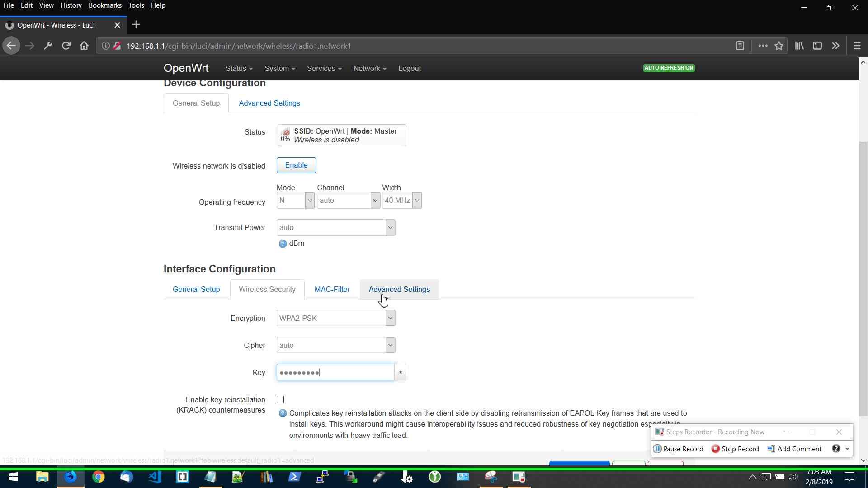The image size is (868, 488).
Task: Click the help bubble near KRACK description
Action: [282, 413]
